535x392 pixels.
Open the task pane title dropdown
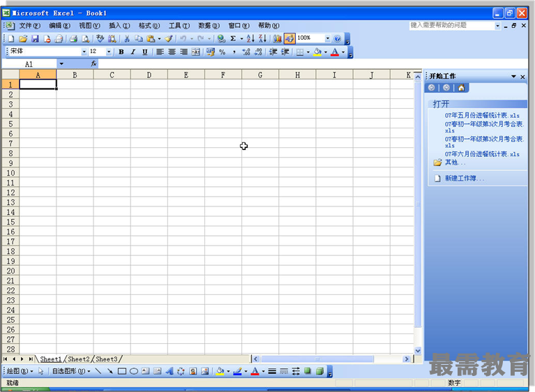(x=513, y=77)
